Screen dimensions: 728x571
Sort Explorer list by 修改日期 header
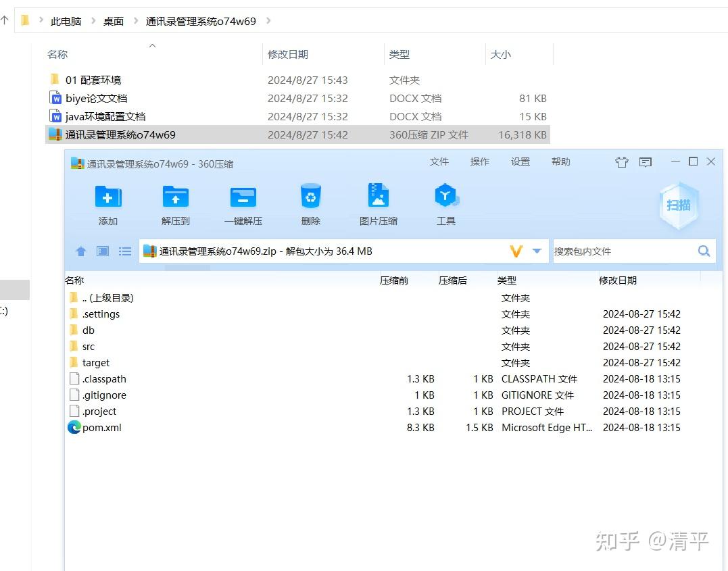click(288, 54)
